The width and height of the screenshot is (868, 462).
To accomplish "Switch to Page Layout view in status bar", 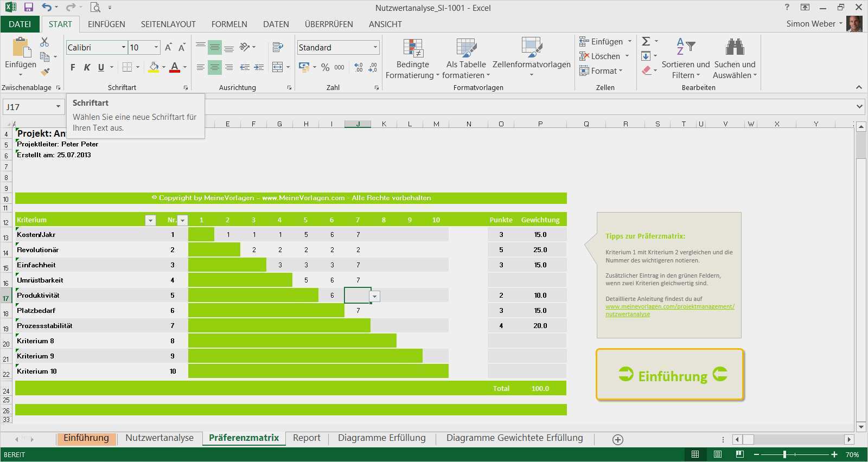I will [x=718, y=454].
